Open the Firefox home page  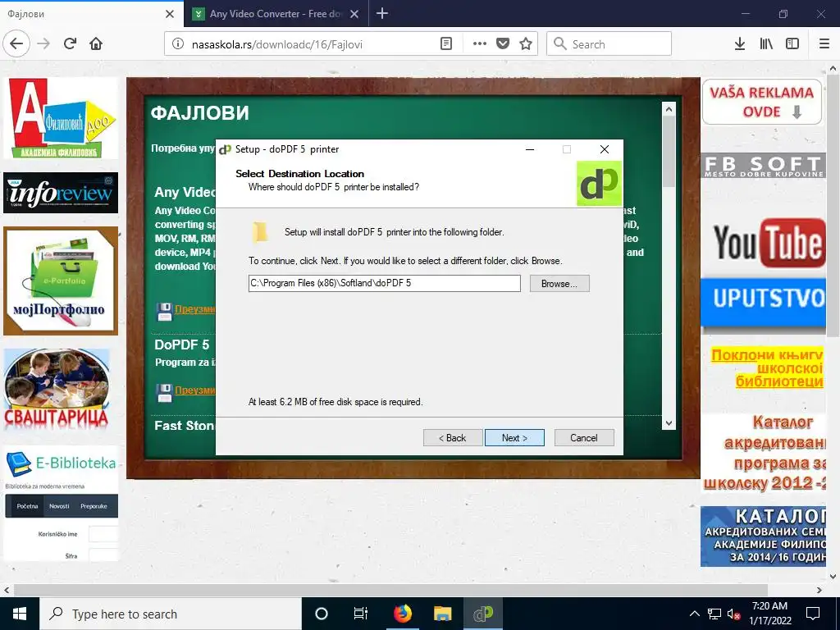pyautogui.click(x=96, y=43)
